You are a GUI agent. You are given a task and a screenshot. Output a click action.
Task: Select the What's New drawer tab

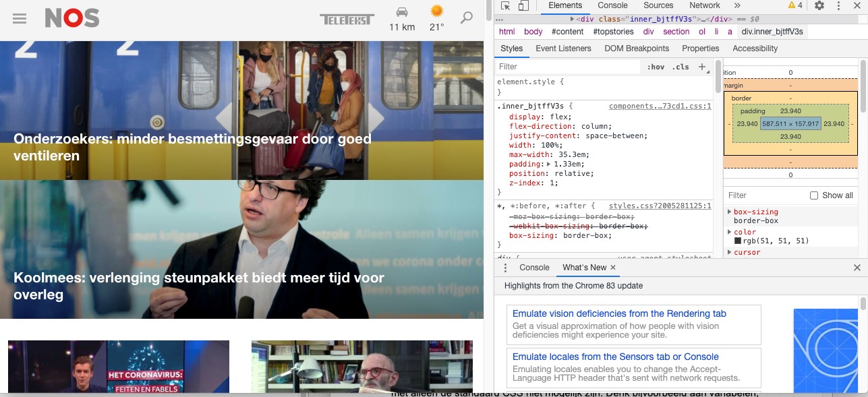pos(584,268)
